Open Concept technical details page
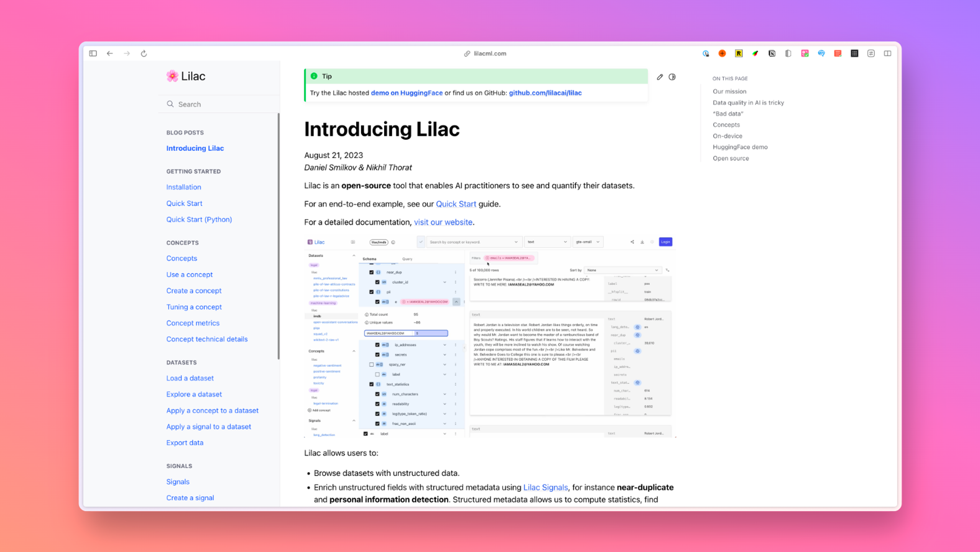 tap(207, 339)
